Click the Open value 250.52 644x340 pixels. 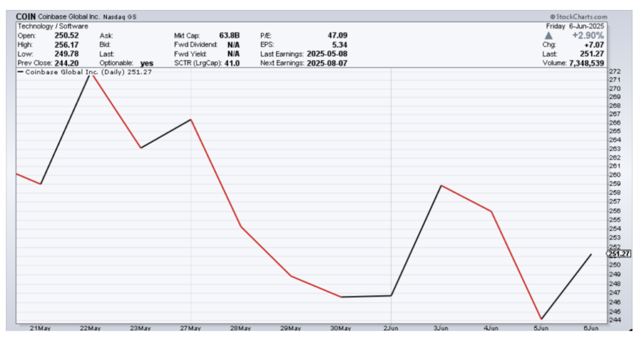[67, 35]
